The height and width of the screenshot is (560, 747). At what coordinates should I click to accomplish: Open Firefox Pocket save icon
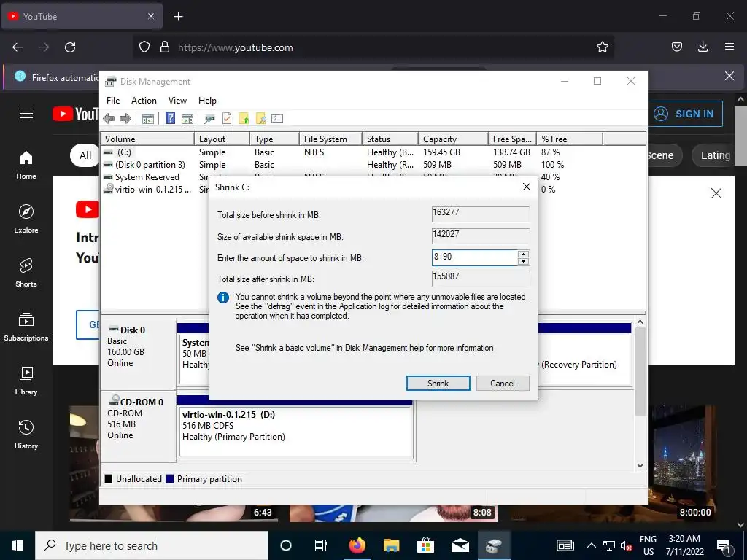pos(677,47)
